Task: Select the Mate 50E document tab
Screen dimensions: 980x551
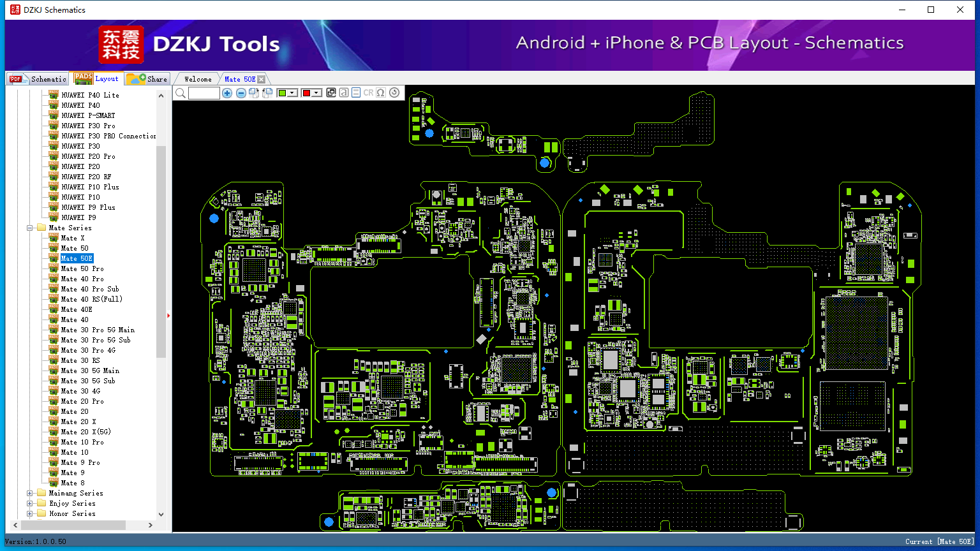Action: [x=240, y=79]
